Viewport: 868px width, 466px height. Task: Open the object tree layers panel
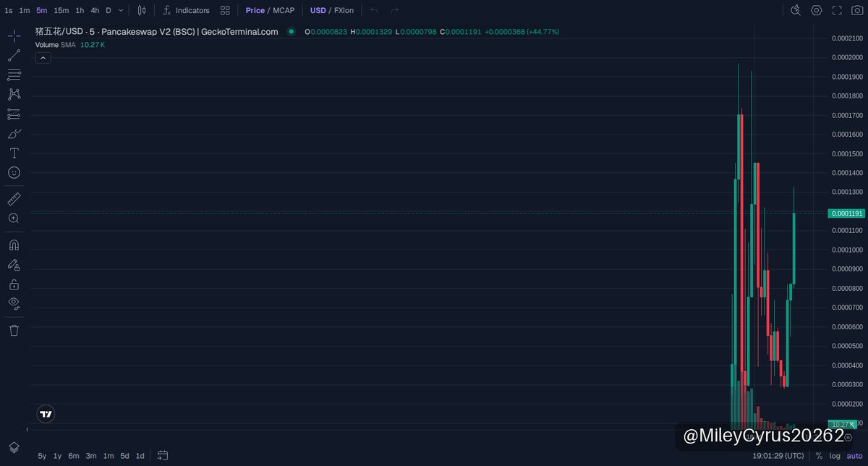[14, 447]
